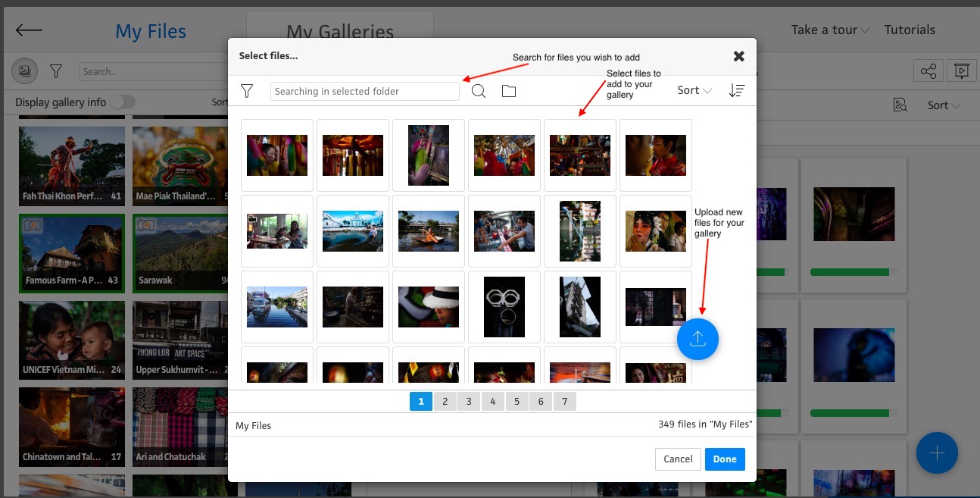Go to page 3 of files
This screenshot has width=980, height=498.
point(469,402)
